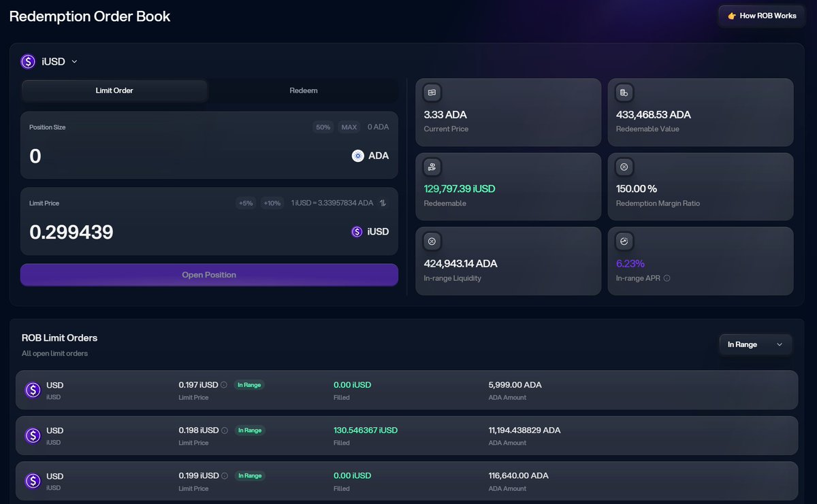
Task: Select the ADA token icon in Position Size
Action: (357, 155)
